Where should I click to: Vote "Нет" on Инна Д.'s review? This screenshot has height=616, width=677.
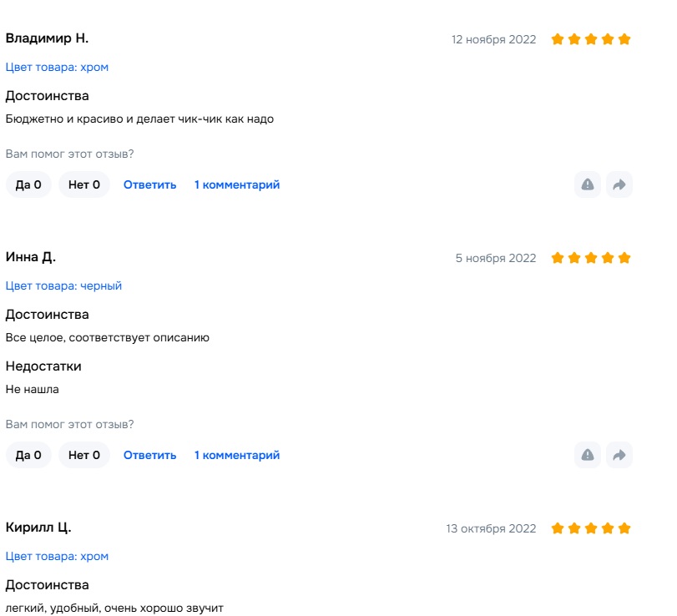coord(84,455)
